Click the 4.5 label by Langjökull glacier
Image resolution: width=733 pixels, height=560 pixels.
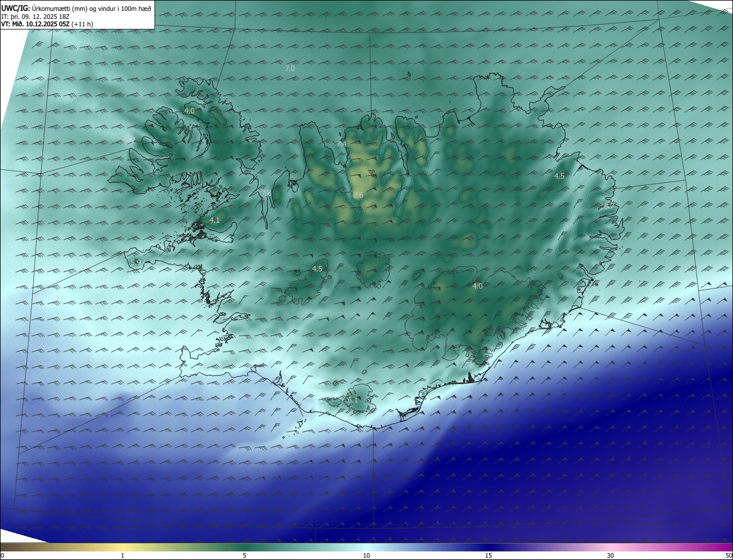[317, 269]
